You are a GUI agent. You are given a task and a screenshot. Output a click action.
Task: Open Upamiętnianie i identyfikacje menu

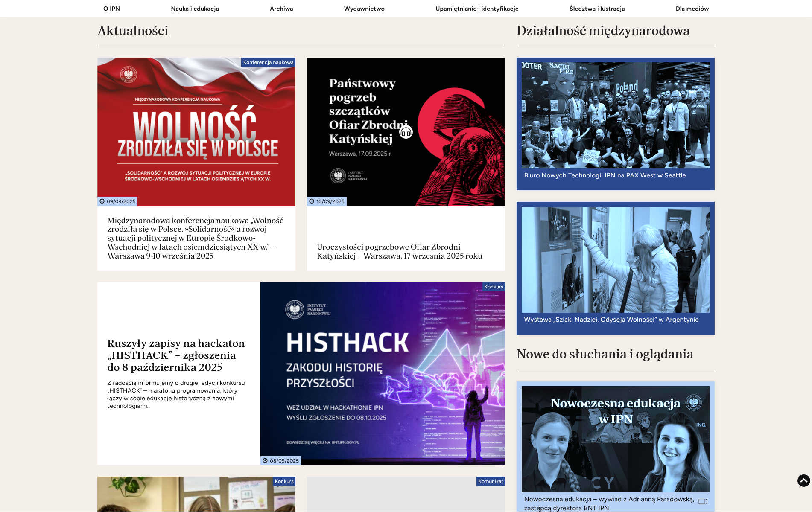point(477,9)
